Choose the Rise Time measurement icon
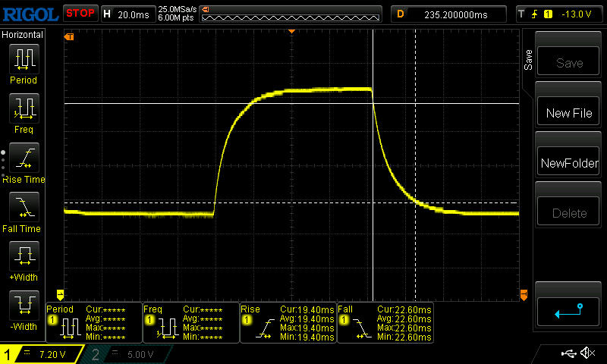Viewport: 607px width, 364px height. click(x=24, y=158)
